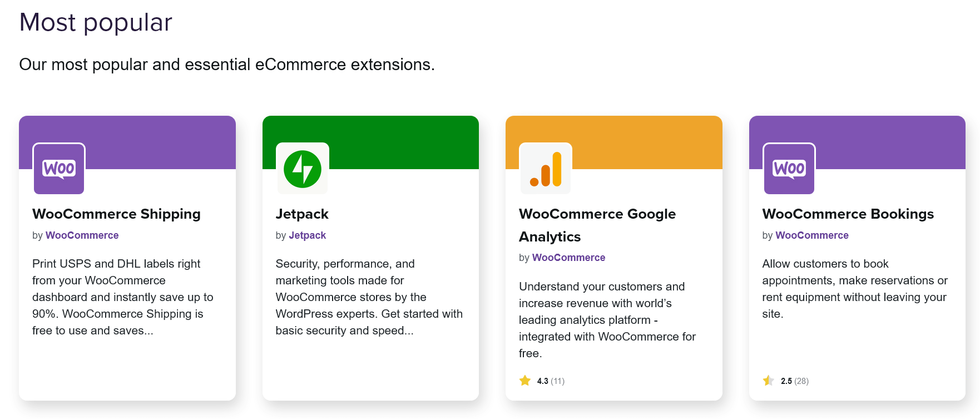This screenshot has width=980, height=419.
Task: Open the Jetpack extension title
Action: click(302, 214)
